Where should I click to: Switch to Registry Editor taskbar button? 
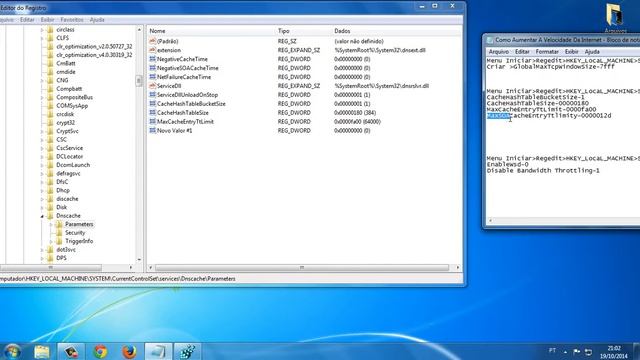(187, 351)
